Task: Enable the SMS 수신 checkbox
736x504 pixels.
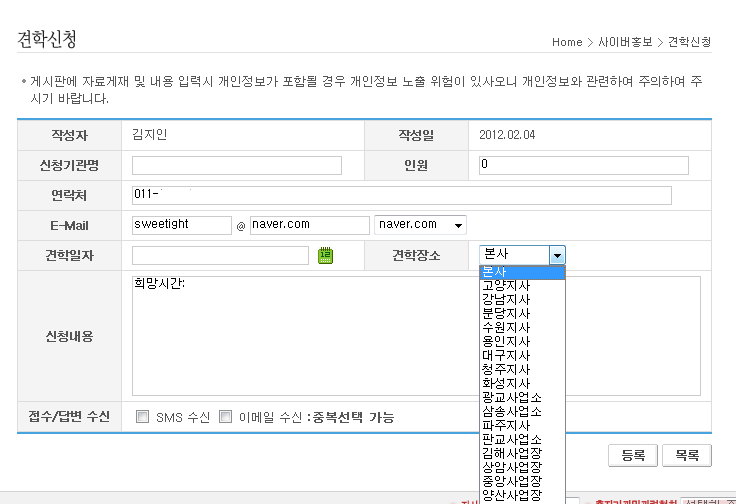Action: pos(142,416)
